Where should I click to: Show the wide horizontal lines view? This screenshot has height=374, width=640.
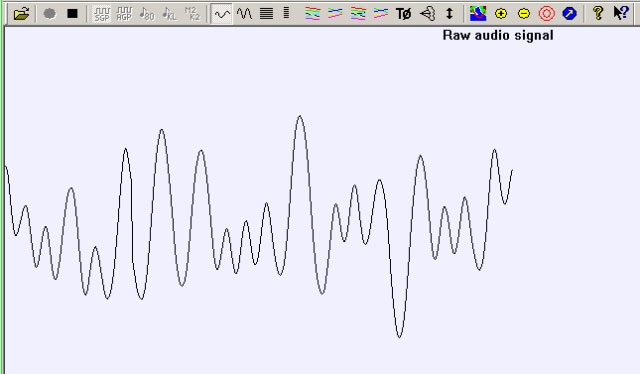click(267, 14)
